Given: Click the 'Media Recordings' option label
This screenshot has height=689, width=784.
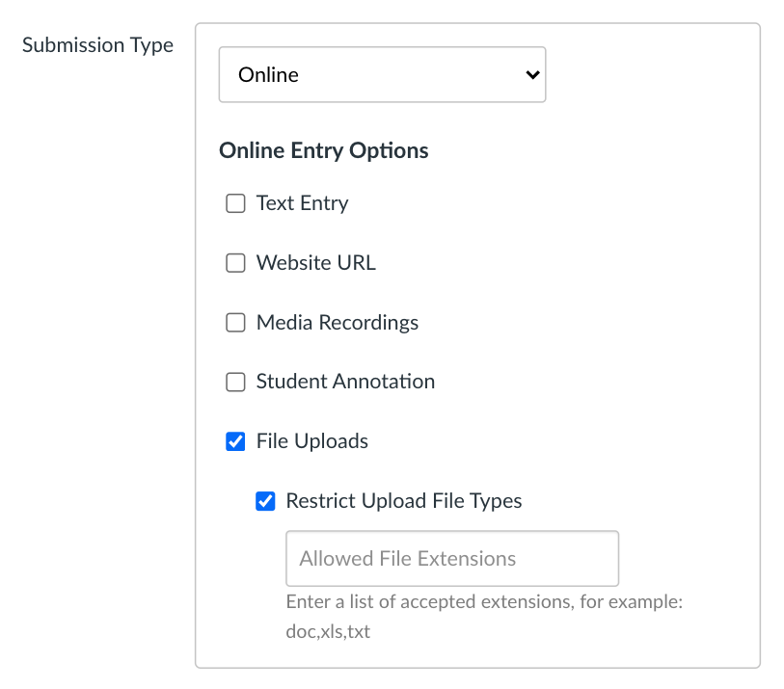Looking at the screenshot, I should [x=337, y=323].
